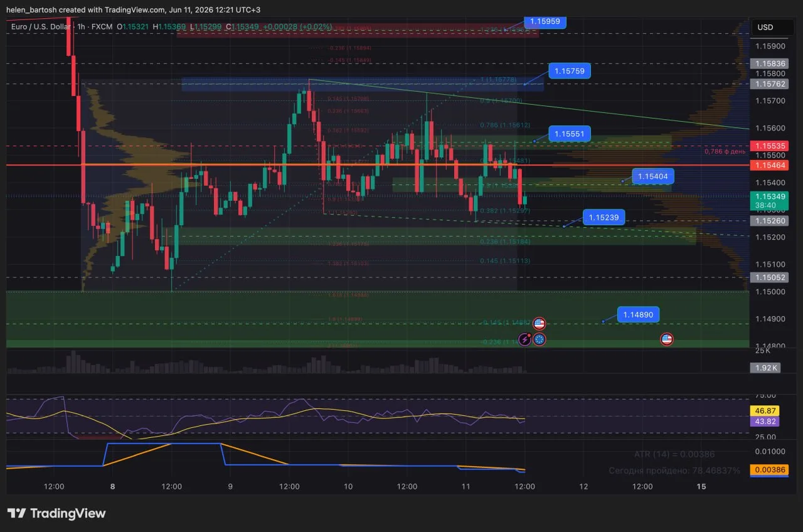Click the 75.00 RSI scale label
The height and width of the screenshot is (532, 803).
765,395
